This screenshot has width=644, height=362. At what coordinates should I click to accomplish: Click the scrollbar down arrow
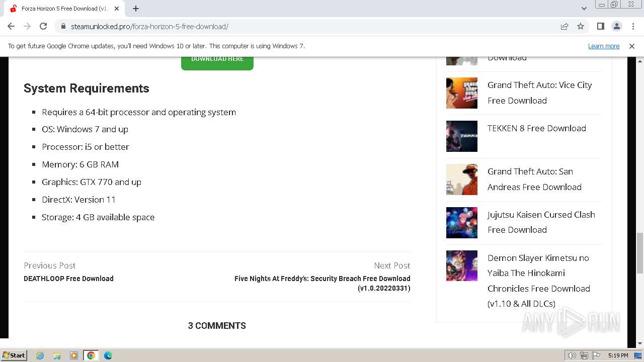[639, 343]
